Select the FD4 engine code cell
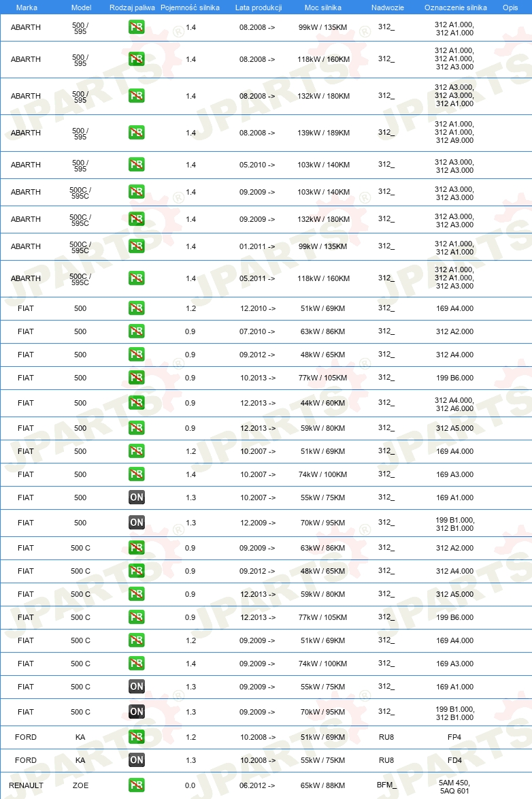532x799 pixels. 454,760
